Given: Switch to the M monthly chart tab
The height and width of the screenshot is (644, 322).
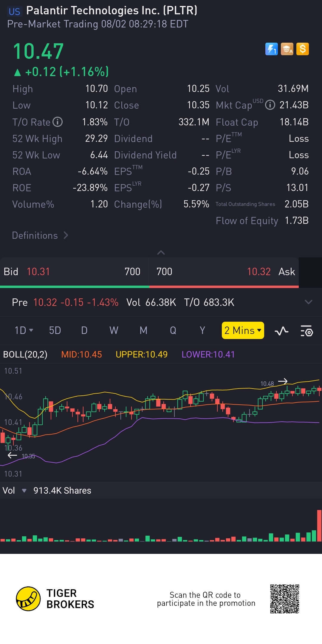Looking at the screenshot, I should click(143, 330).
